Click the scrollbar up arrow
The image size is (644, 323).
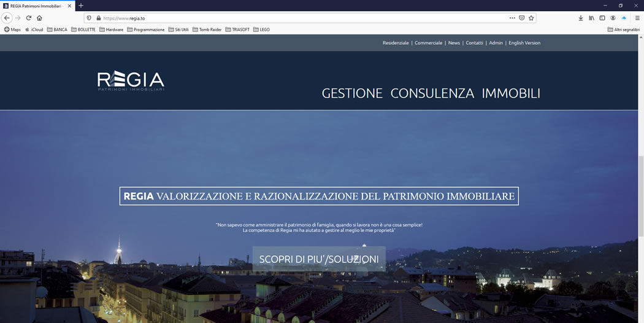pyautogui.click(x=641, y=37)
